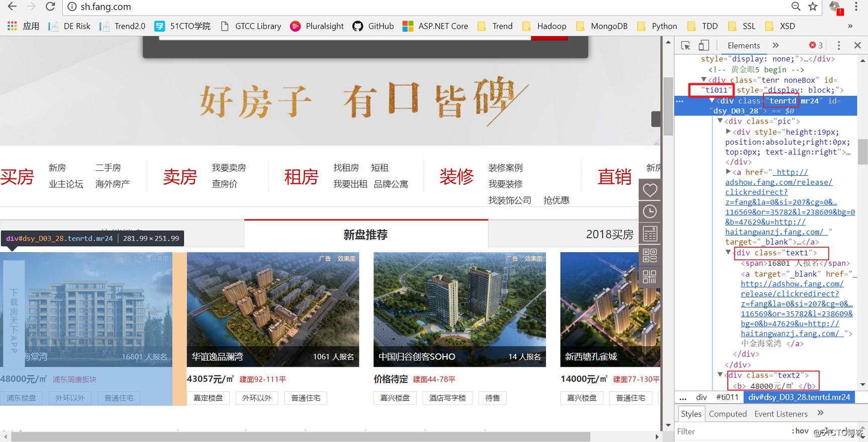Image resolution: width=868 pixels, height=442 pixels.
Task: Click the browser forward arrow
Action: [x=31, y=7]
